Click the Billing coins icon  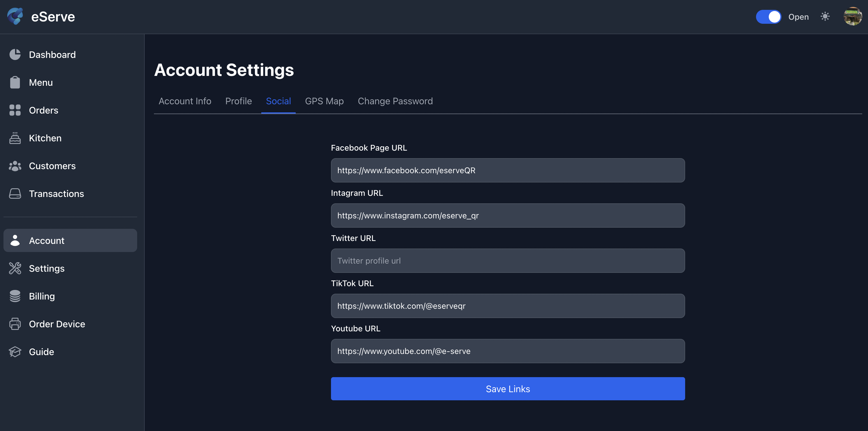click(x=15, y=296)
